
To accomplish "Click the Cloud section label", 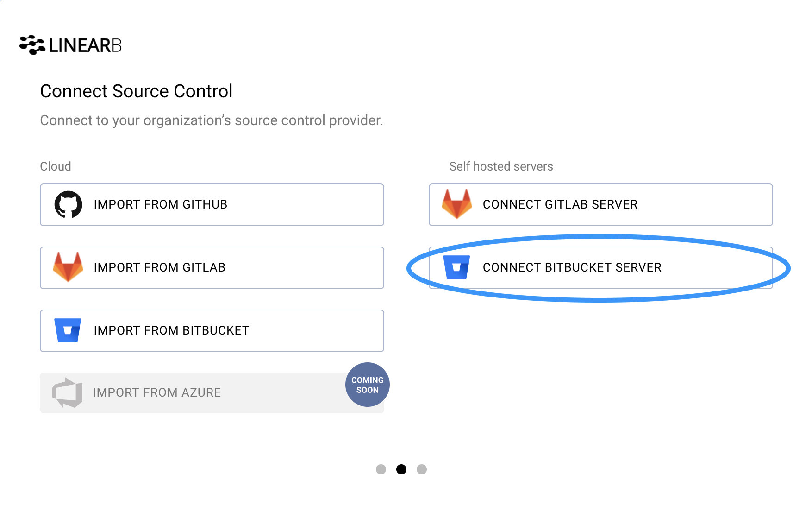I will coord(56,166).
